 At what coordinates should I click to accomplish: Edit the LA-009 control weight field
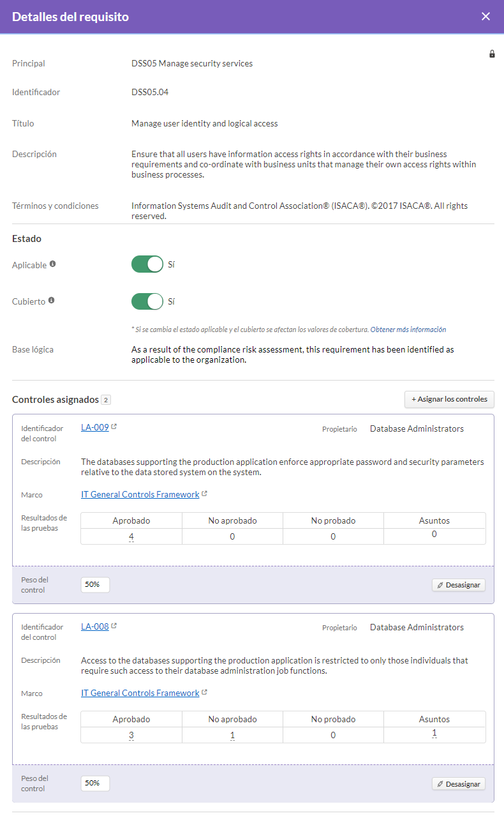tap(95, 584)
